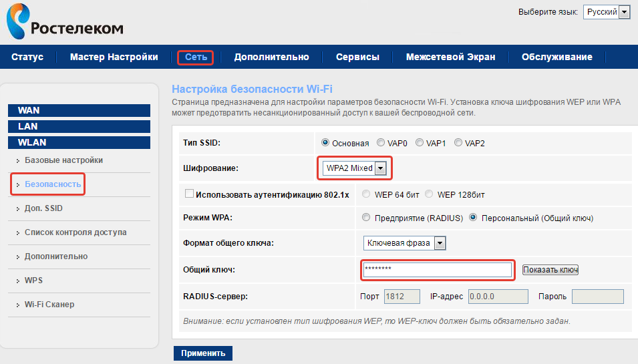The width and height of the screenshot is (638, 364).
Task: Switch to Мастер Настройки tab
Action: pyautogui.click(x=114, y=57)
